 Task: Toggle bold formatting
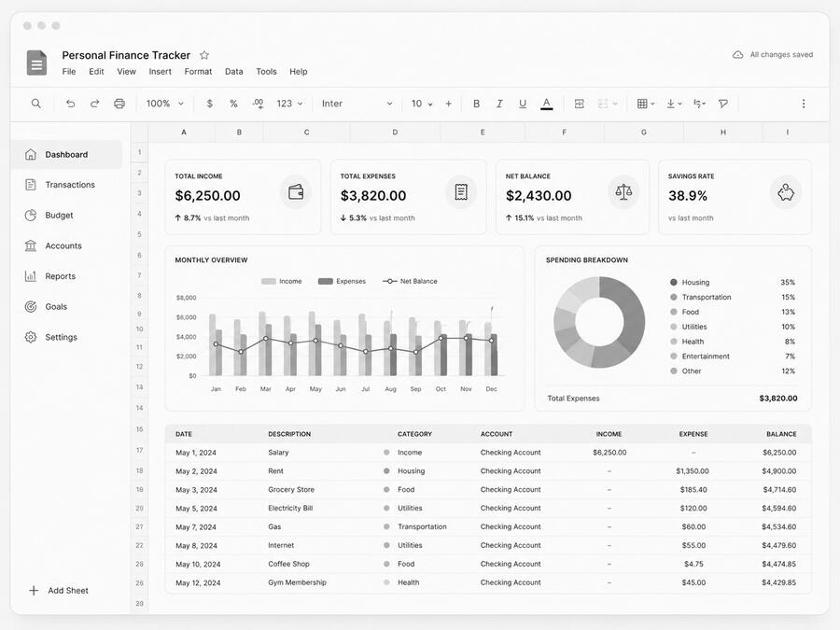[476, 104]
